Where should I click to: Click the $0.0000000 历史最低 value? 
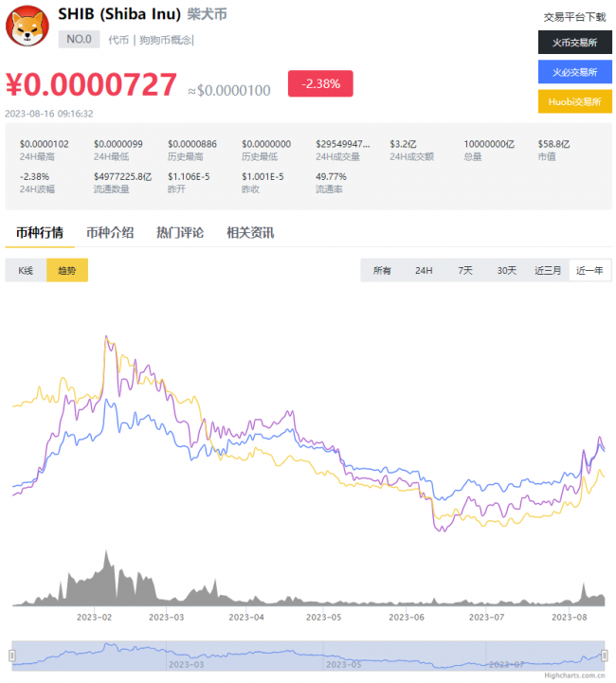tap(266, 144)
